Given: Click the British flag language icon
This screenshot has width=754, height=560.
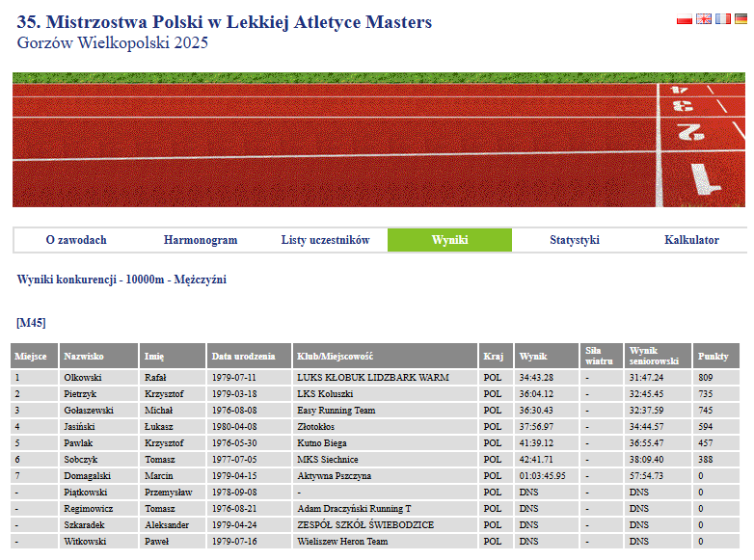Looking at the screenshot, I should 704,19.
